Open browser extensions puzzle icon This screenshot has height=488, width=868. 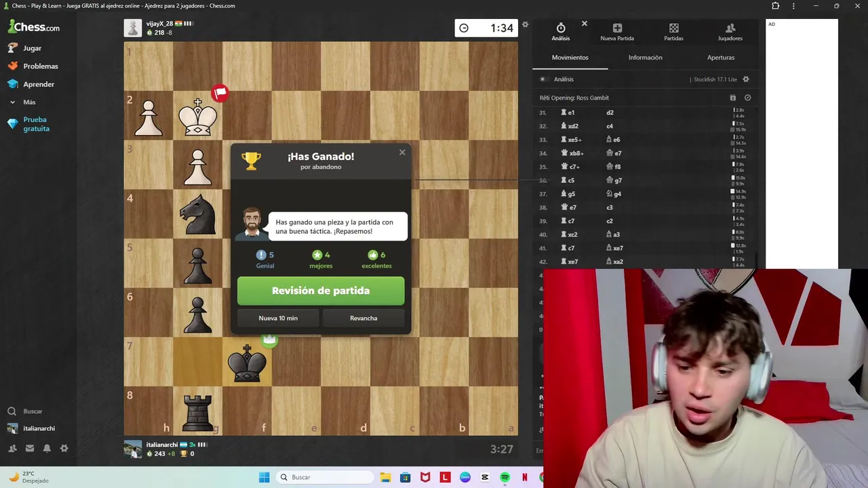775,6
